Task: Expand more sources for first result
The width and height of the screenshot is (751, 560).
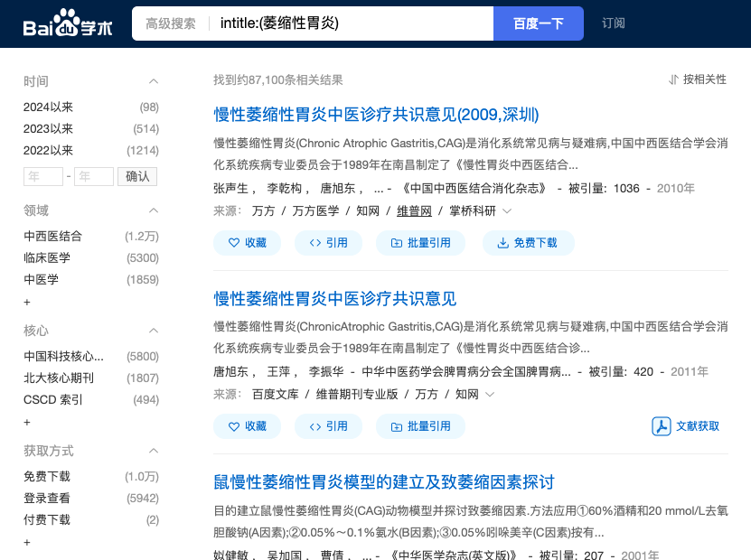Action: (x=507, y=211)
